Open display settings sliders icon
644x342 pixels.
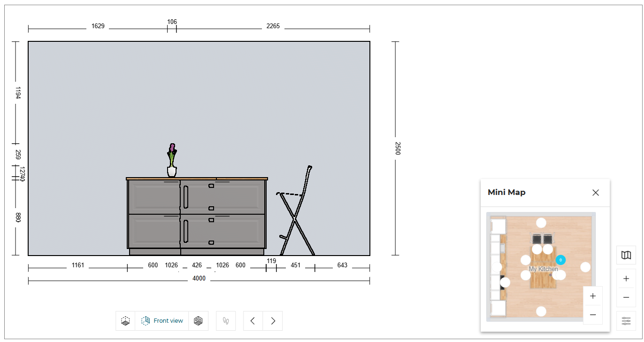[x=626, y=321]
